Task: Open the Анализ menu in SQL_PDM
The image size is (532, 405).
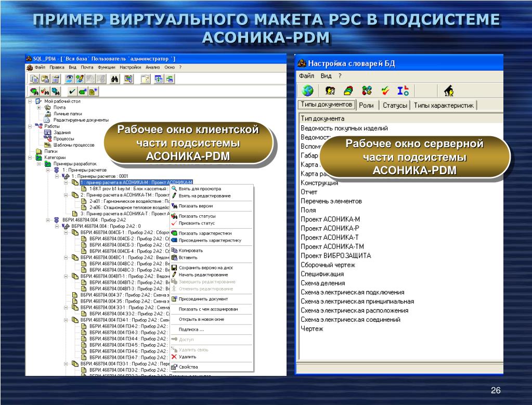Action: coord(153,67)
